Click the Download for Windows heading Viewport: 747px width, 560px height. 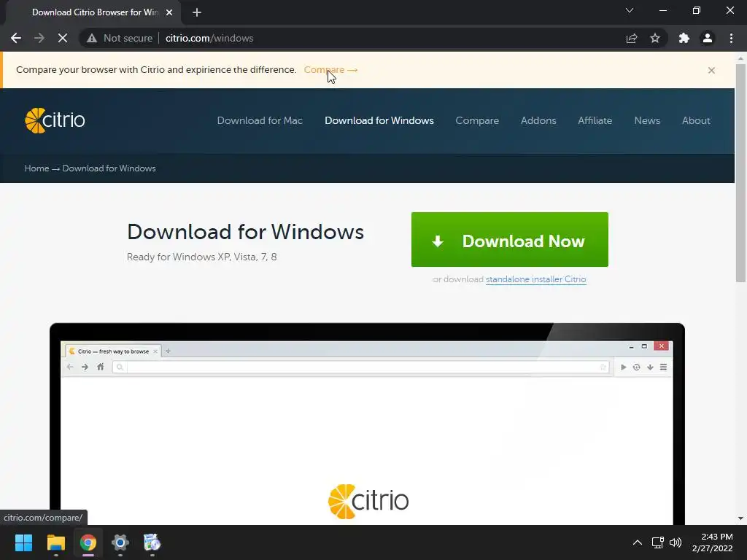(x=245, y=232)
